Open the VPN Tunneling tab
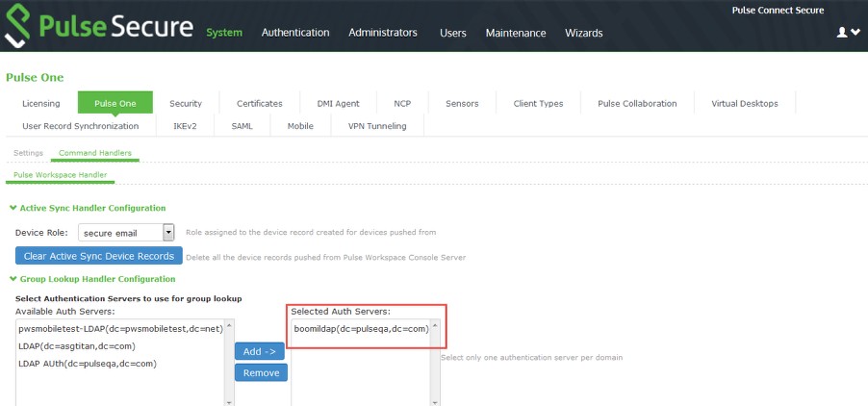The height and width of the screenshot is (406, 868). coord(377,126)
